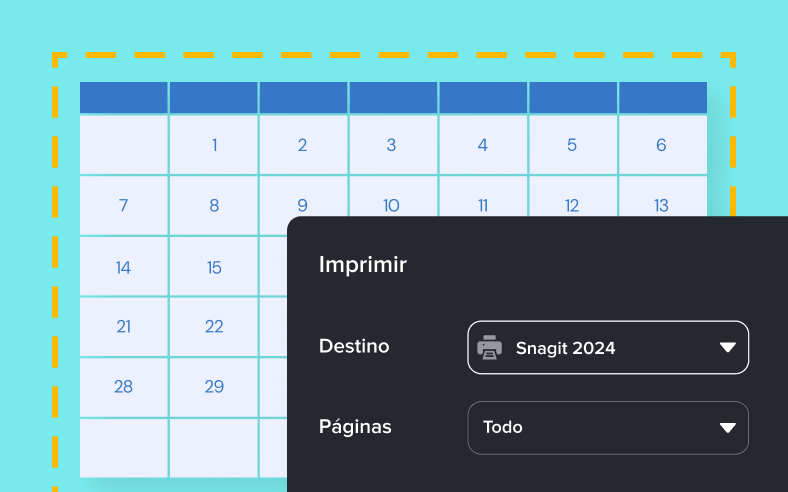
Task: Select calendar day 29
Action: (214, 387)
